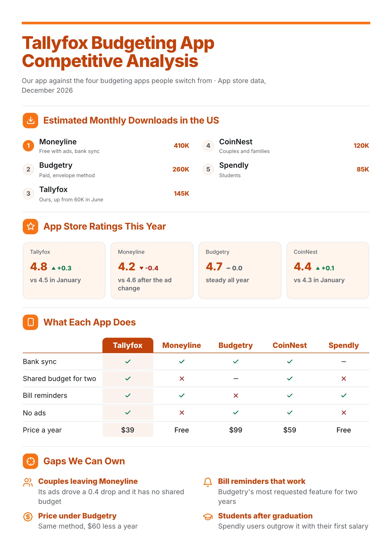Click the rank 2 badge for Budgetry
The height and width of the screenshot is (555, 392).
pos(28,169)
